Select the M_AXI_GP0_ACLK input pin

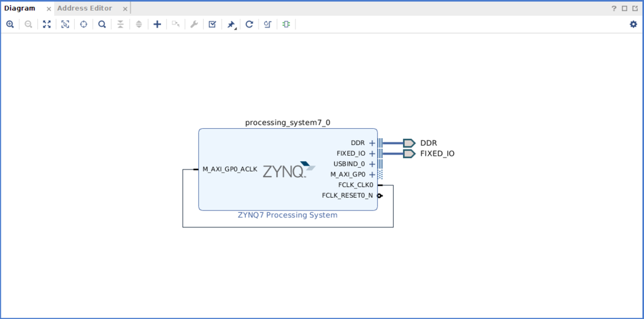(196, 169)
